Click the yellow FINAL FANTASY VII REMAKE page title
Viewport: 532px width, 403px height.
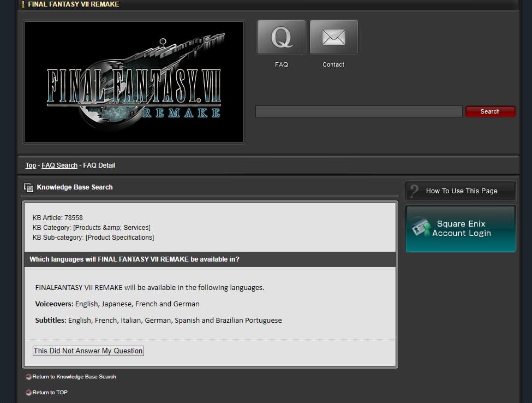(x=73, y=4)
